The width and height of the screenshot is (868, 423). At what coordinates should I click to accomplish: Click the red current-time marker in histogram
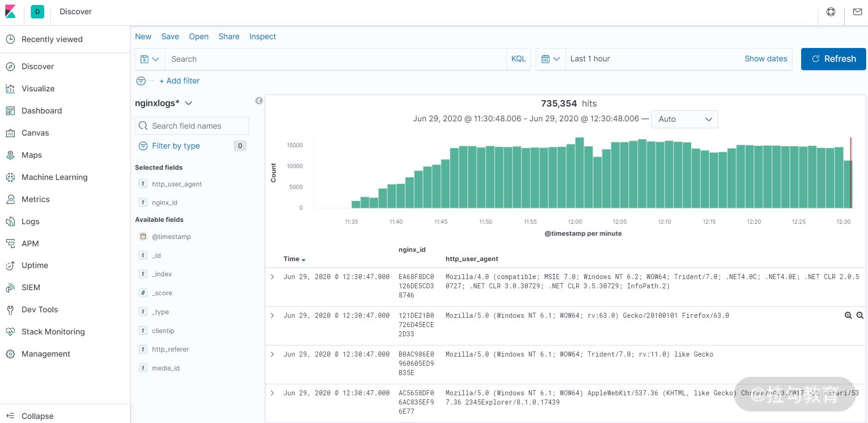click(851, 173)
